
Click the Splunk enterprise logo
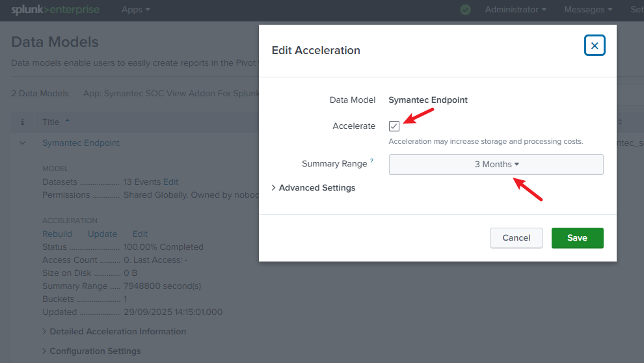point(54,10)
